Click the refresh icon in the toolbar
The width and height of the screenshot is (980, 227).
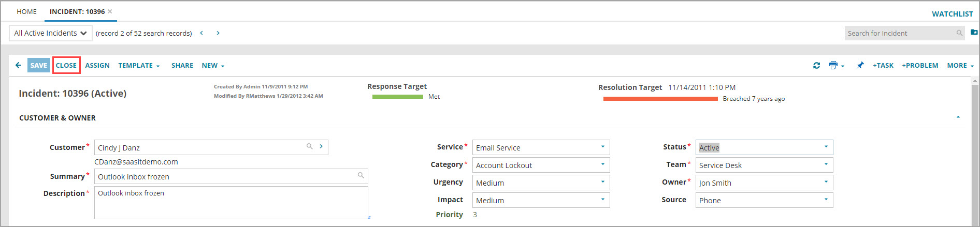tap(816, 66)
